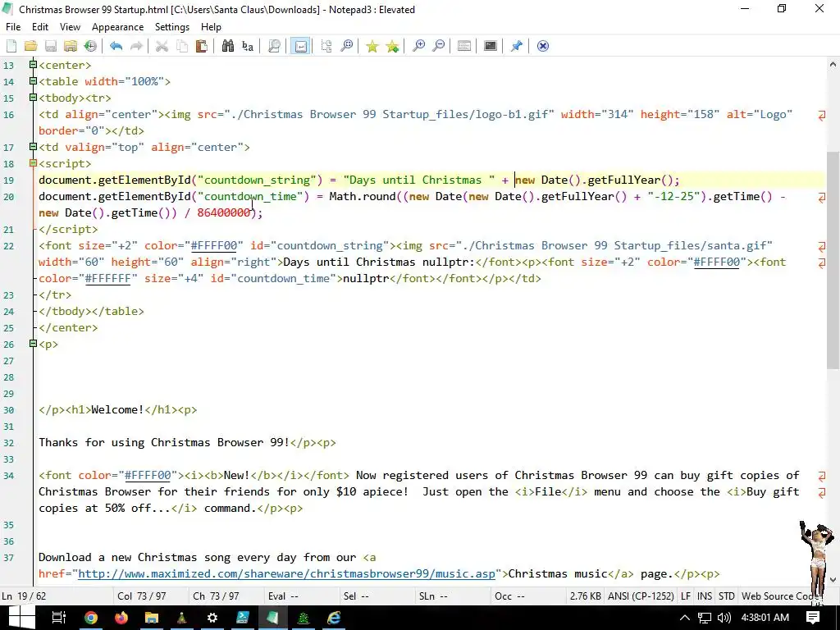The height and width of the screenshot is (630, 840).
Task: Collapse the table fold on line 14
Action: (x=33, y=81)
